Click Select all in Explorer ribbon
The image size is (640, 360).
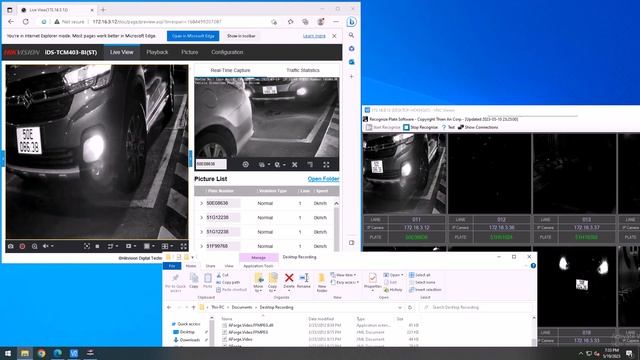tap(420, 275)
